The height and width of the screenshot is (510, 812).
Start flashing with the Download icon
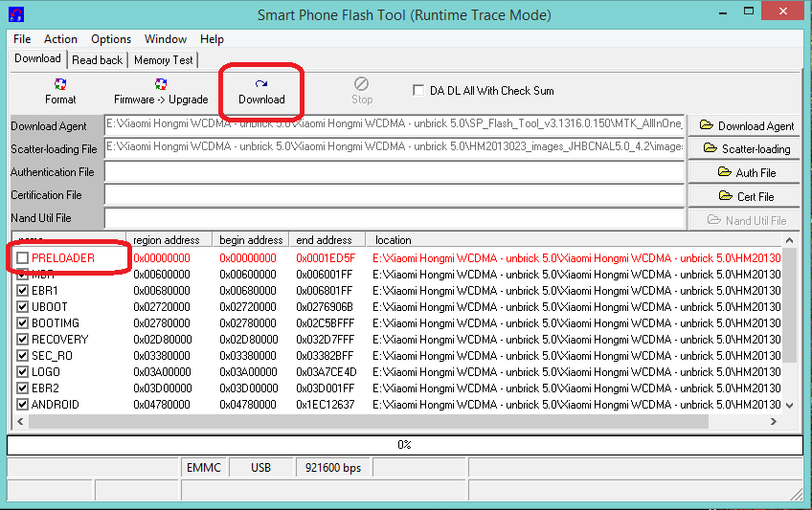click(261, 84)
